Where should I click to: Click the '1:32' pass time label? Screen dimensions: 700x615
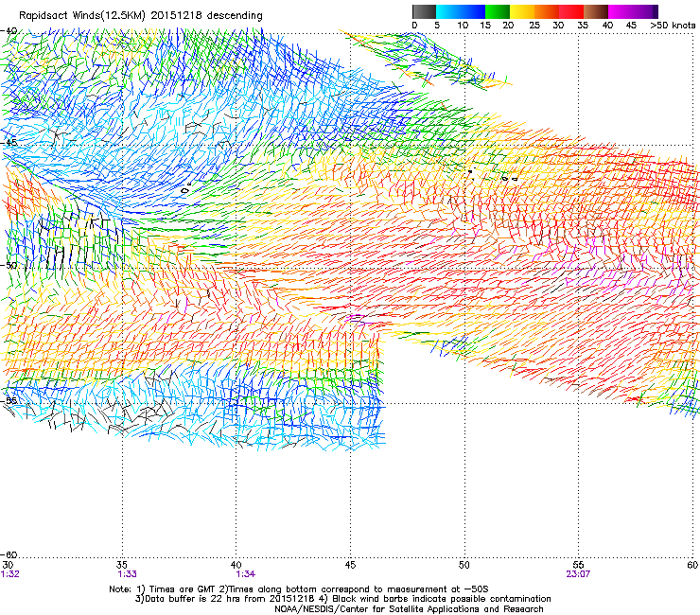pos(10,574)
